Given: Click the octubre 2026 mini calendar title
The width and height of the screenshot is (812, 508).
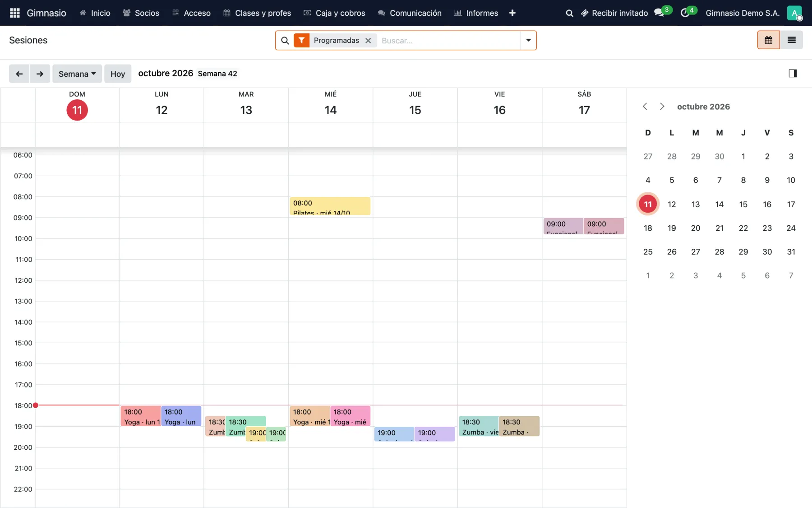Looking at the screenshot, I should click(703, 107).
